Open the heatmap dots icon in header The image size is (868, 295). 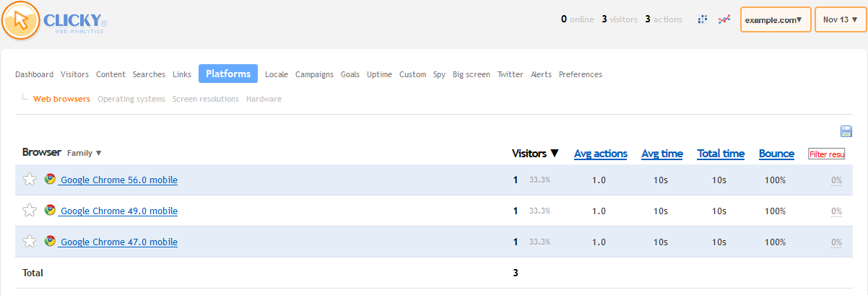702,19
